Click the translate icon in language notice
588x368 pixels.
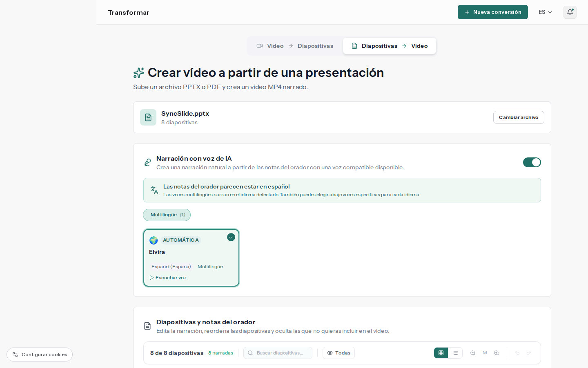point(154,190)
